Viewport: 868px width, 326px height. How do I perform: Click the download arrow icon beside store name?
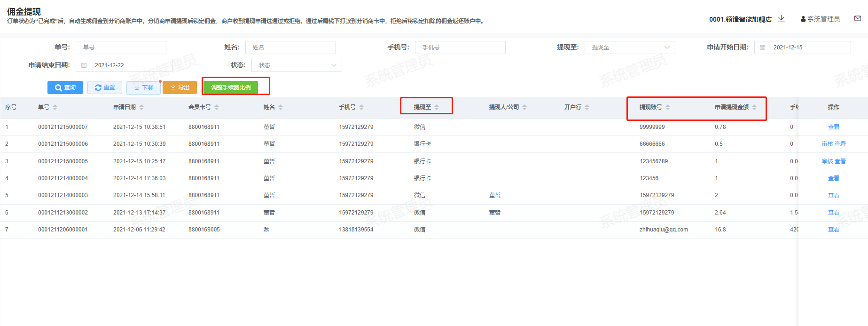click(781, 19)
